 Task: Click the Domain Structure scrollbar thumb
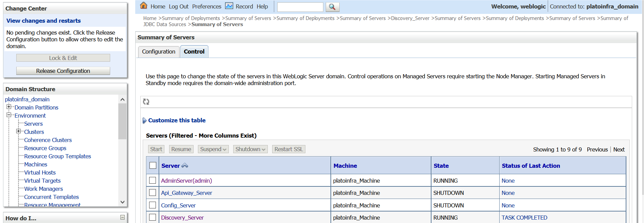tap(122, 121)
